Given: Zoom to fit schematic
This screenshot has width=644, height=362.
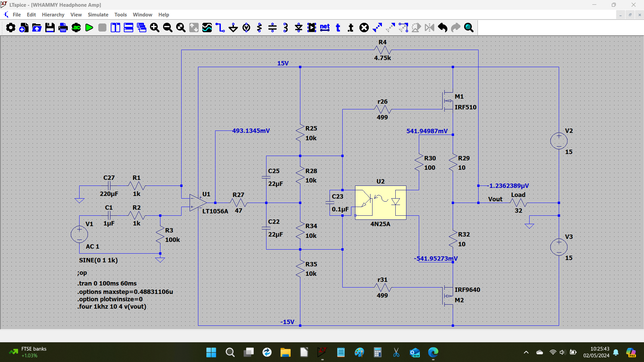Looking at the screenshot, I should point(181,28).
